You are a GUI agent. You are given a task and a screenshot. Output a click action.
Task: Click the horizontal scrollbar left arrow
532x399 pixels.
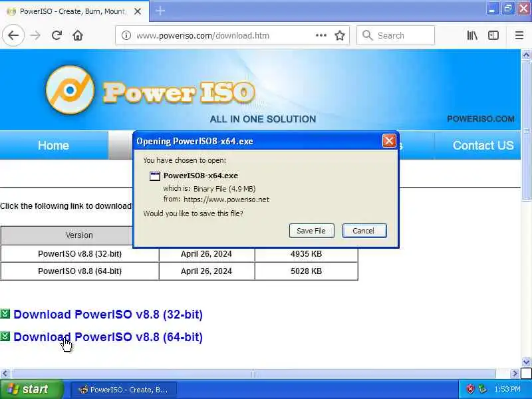[5, 374]
